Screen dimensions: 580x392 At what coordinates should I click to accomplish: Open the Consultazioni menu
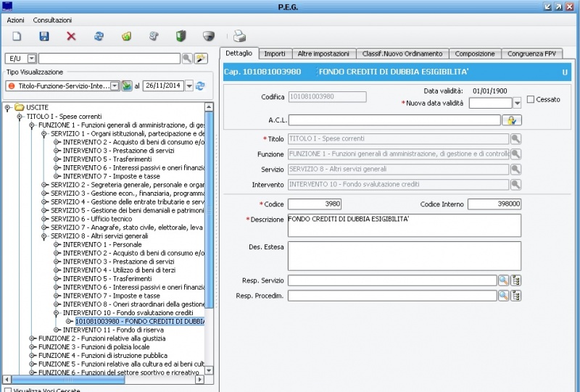coord(52,20)
